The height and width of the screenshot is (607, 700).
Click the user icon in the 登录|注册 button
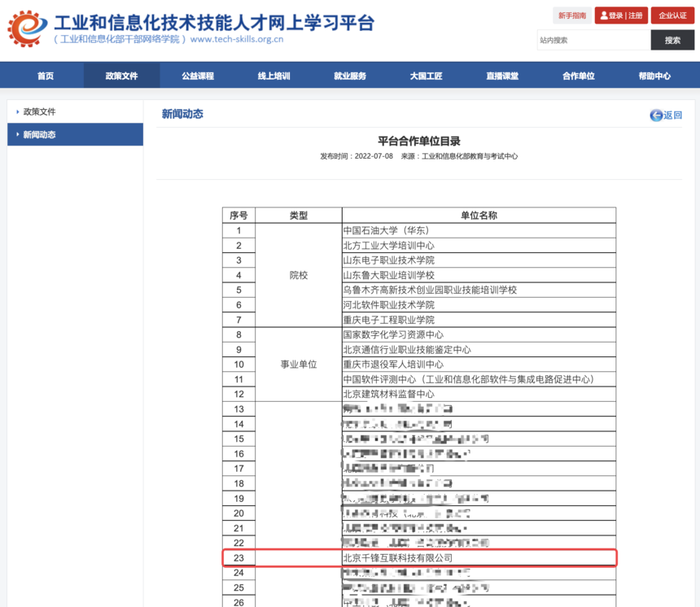click(x=604, y=15)
